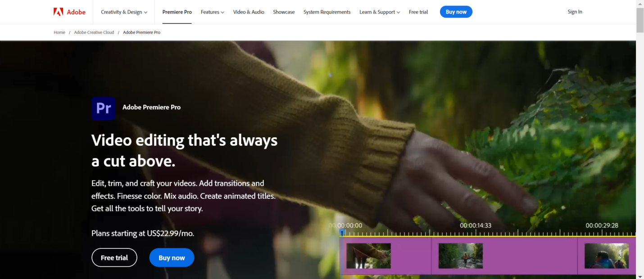The width and height of the screenshot is (644, 279).
Task: Click the 00:00:14:33 timecode label
Action: pyautogui.click(x=476, y=225)
